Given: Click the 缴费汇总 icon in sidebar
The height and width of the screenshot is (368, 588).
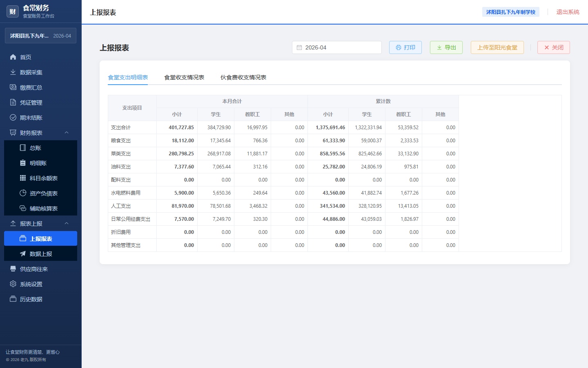Looking at the screenshot, I should point(13,87).
